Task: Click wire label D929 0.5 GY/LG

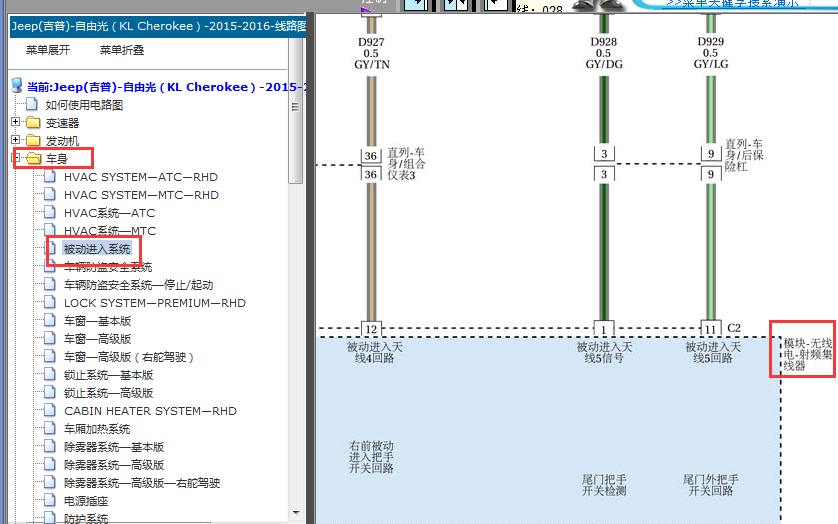Action: pos(710,53)
